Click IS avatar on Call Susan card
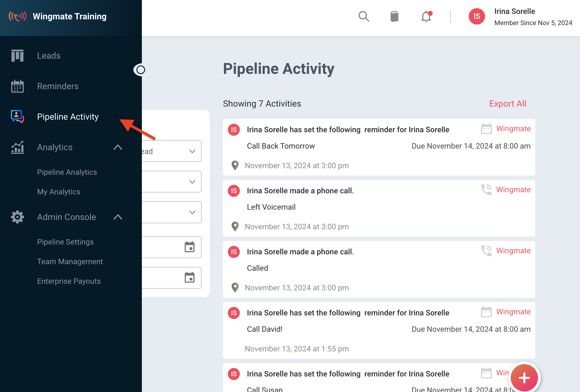This screenshot has height=392, width=580. coord(234,374)
